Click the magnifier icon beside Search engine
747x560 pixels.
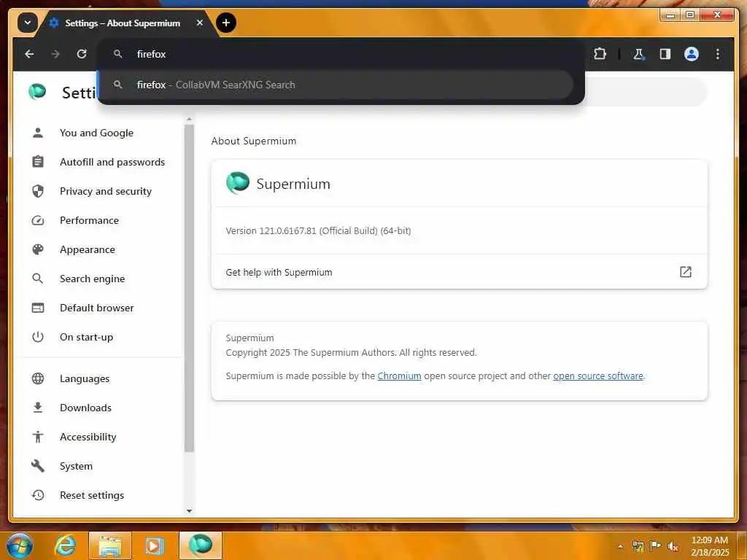coord(38,279)
